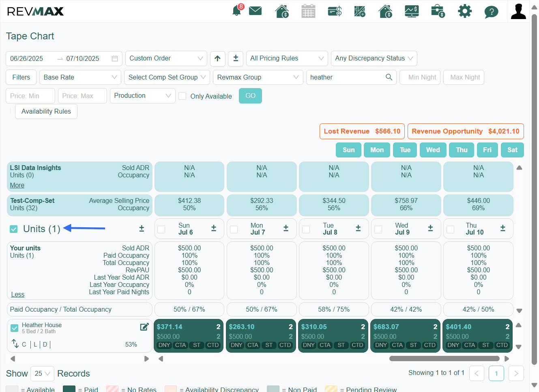The width and height of the screenshot is (539, 392).
Task: Check the Wed Jul 9 column checkbox
Action: (378, 229)
